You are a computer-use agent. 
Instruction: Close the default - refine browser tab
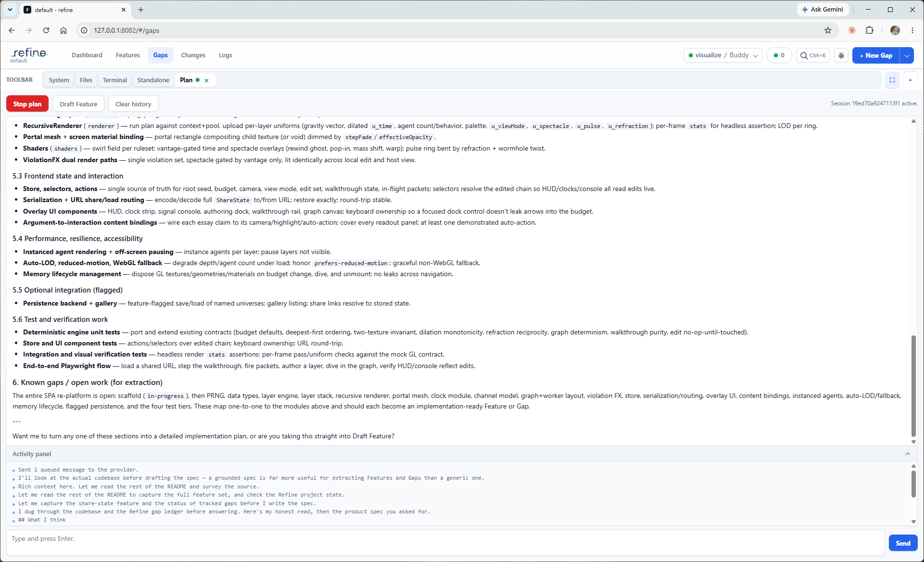pos(124,10)
